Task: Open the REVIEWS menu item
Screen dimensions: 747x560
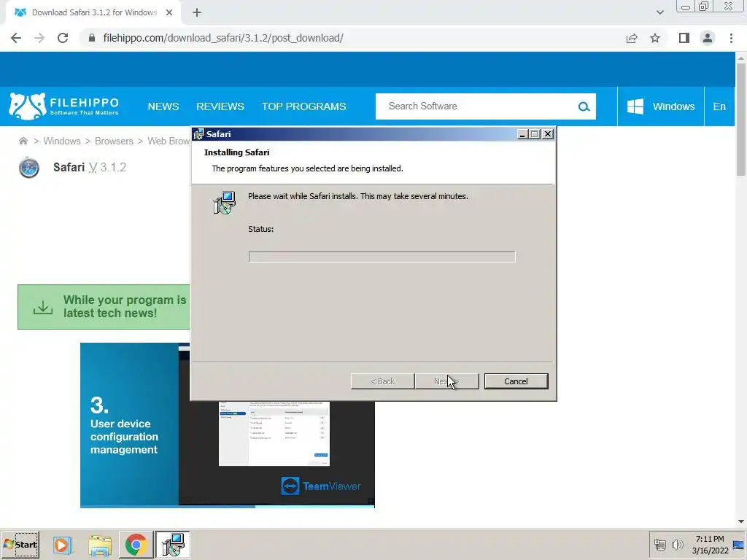Action: [220, 106]
